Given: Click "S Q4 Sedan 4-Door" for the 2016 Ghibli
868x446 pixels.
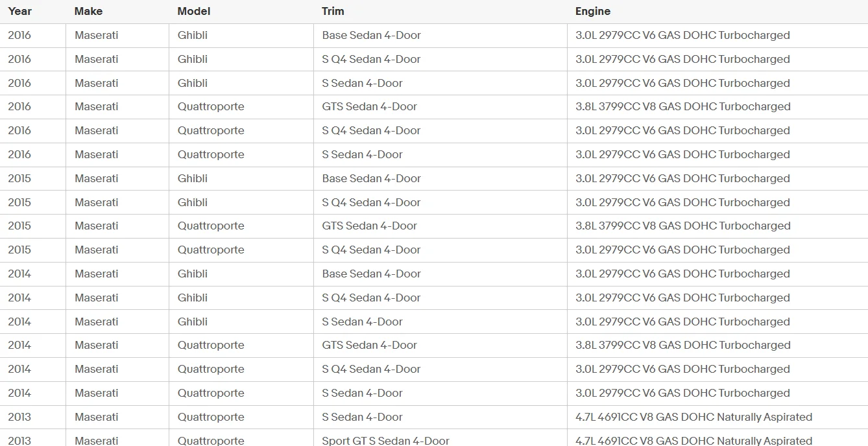Looking at the screenshot, I should 372,59.
